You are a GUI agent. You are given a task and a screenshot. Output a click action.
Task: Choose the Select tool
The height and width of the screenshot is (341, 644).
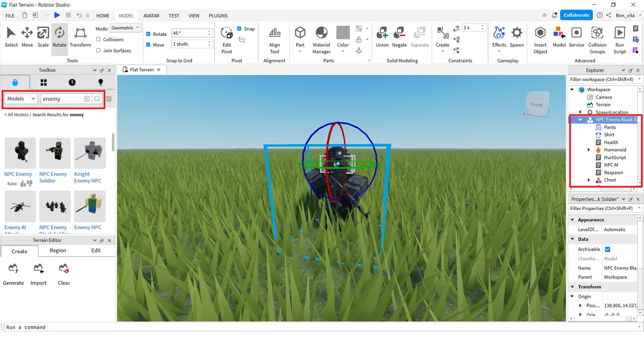11,37
